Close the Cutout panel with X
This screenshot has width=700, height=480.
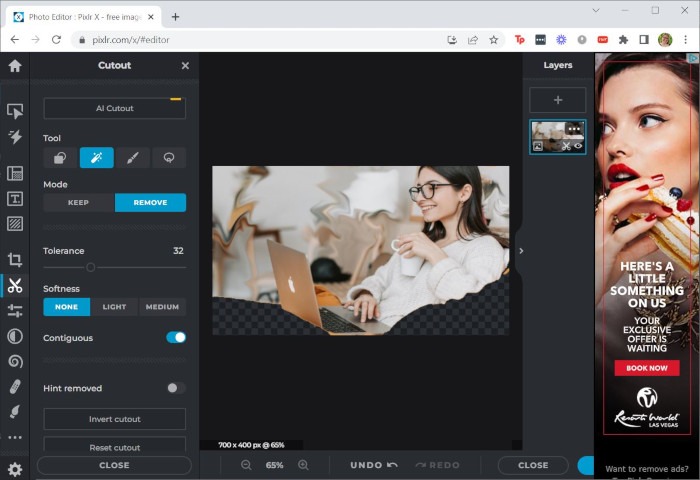click(x=185, y=66)
